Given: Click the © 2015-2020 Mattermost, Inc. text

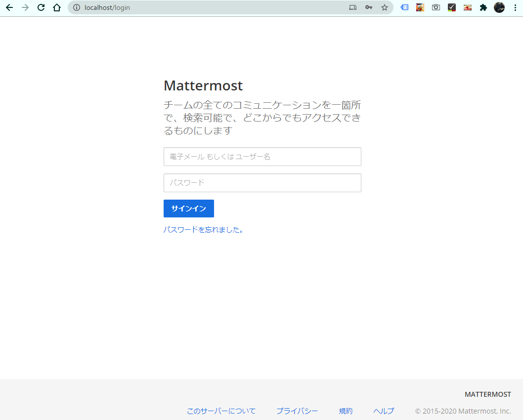Looking at the screenshot, I should [463, 411].
